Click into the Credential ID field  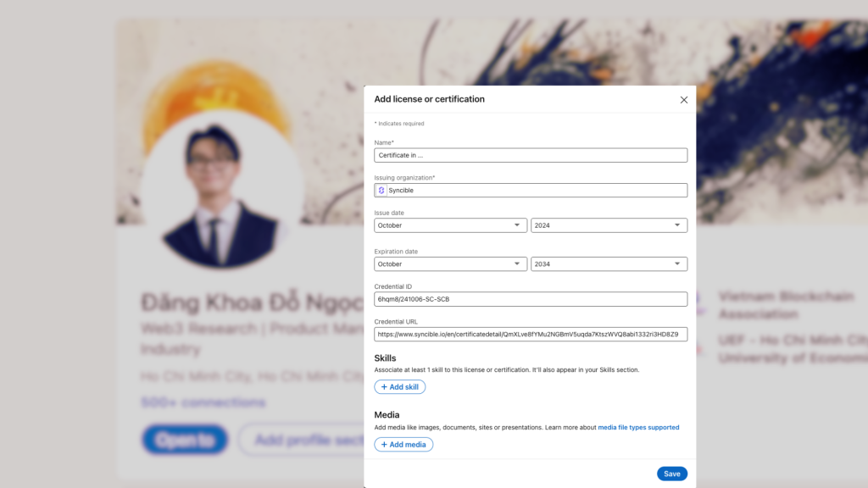(531, 299)
